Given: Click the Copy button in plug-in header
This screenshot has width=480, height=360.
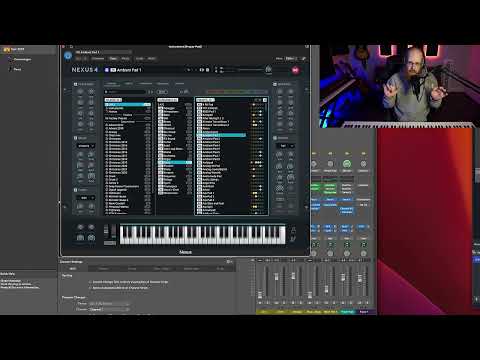Looking at the screenshot, I should [113, 58].
